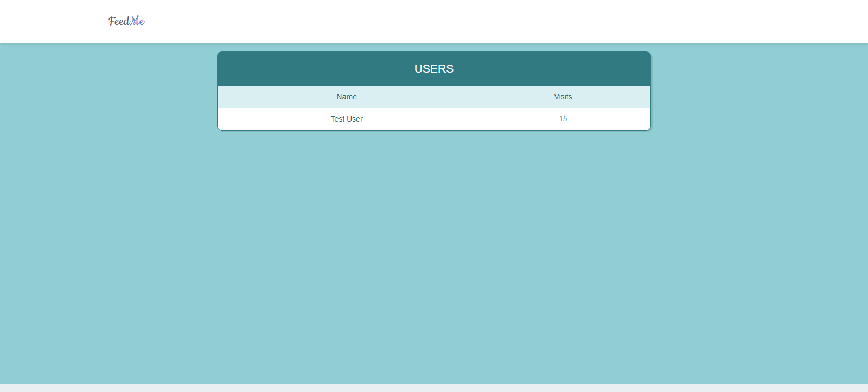Image resolution: width=868 pixels, height=392 pixels.
Task: Click the navigation bar left of FeedMe logo
Action: pyautogui.click(x=54, y=22)
